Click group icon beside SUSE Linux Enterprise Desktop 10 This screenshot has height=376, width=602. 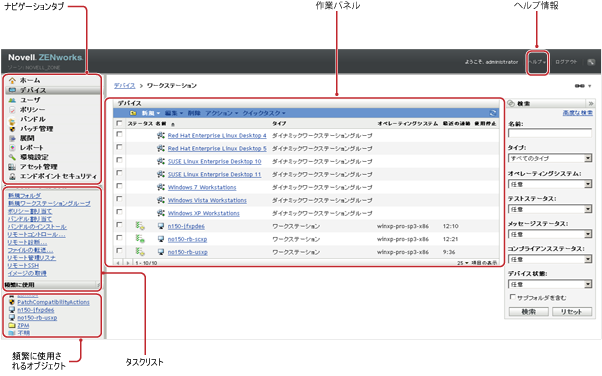click(x=161, y=161)
